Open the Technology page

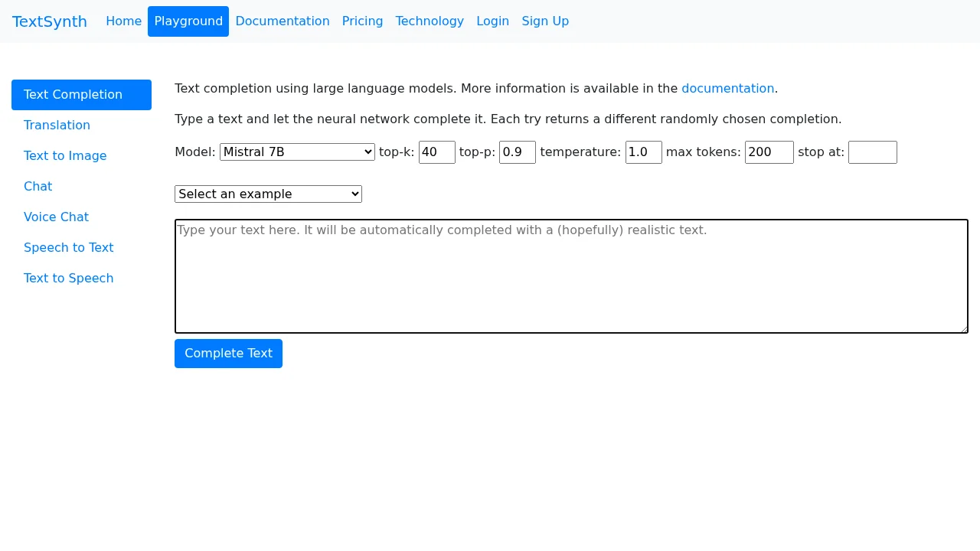[430, 21]
